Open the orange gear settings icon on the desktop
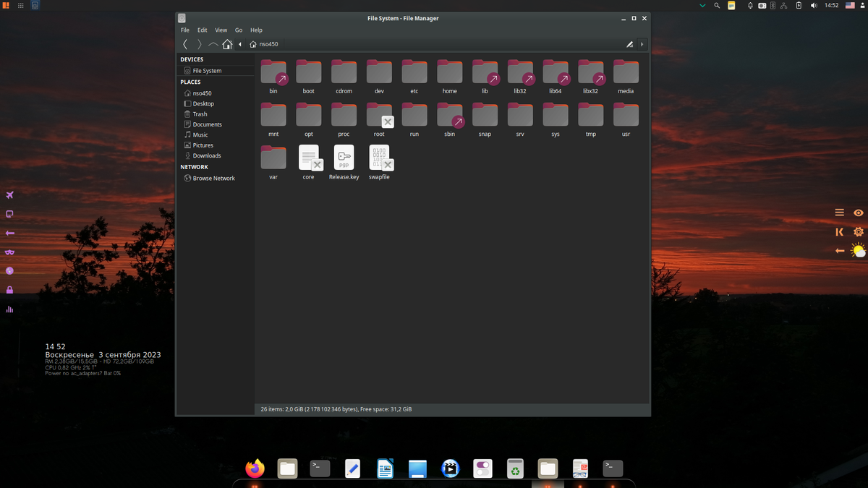The height and width of the screenshot is (488, 868). (859, 232)
